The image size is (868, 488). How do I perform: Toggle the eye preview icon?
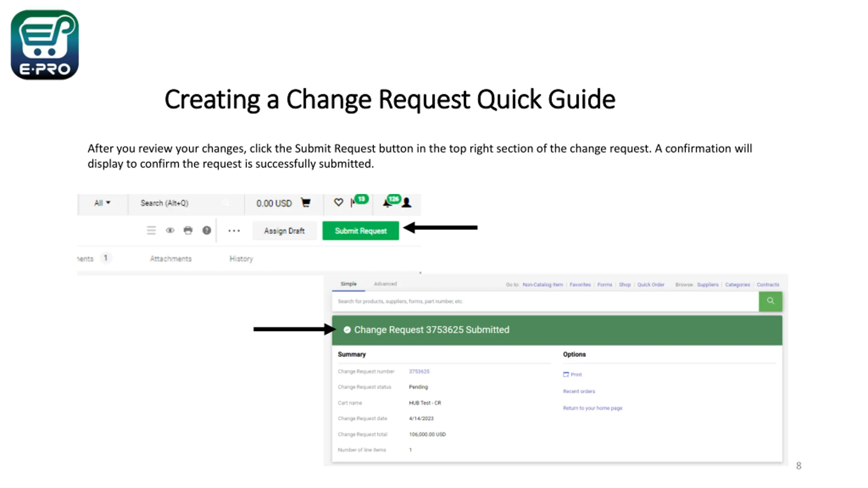coord(170,230)
